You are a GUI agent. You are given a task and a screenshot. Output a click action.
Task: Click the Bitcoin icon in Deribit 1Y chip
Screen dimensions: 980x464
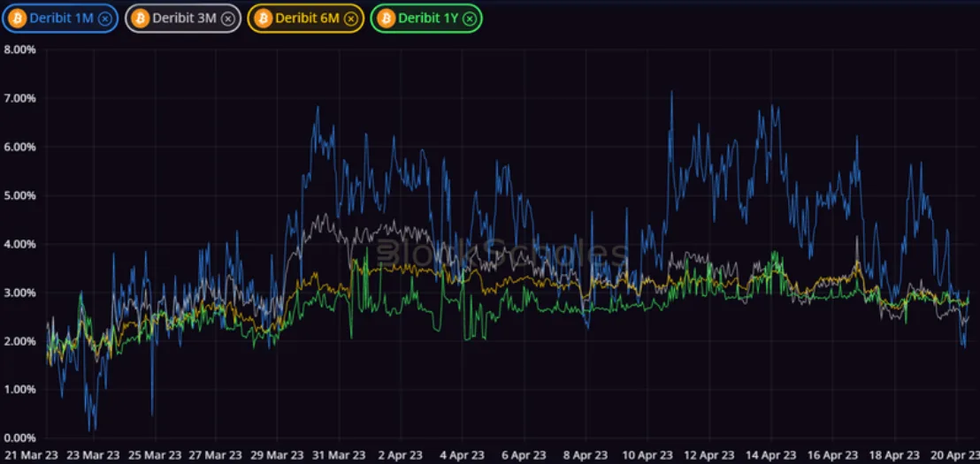[x=386, y=18]
